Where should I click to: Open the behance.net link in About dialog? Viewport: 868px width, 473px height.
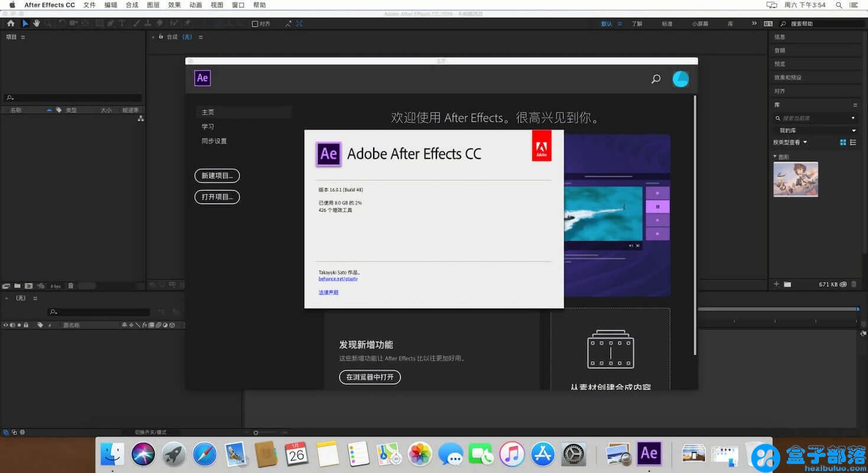(x=338, y=278)
